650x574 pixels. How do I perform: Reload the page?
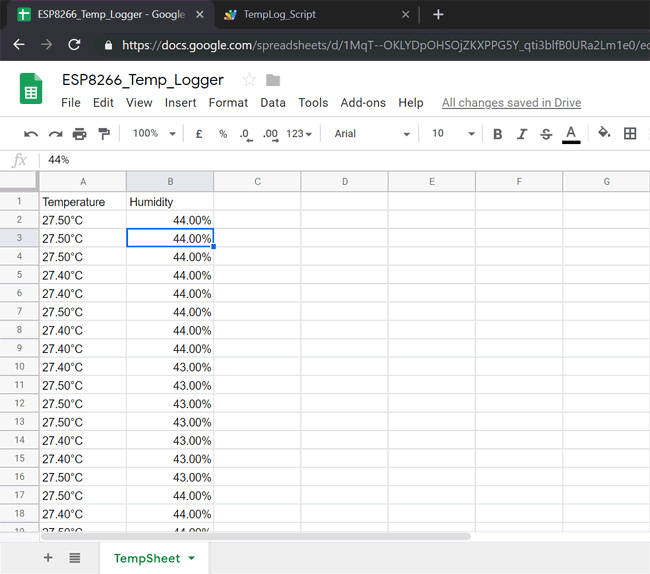74,44
